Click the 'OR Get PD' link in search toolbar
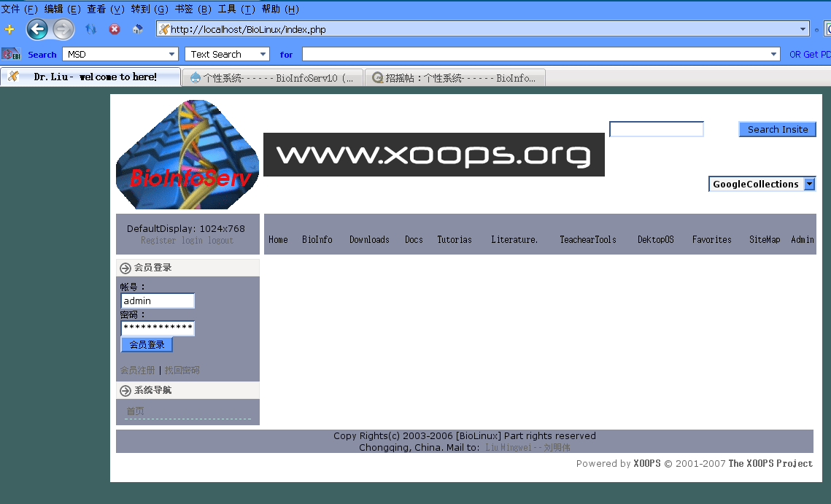The image size is (831, 504). click(x=810, y=55)
